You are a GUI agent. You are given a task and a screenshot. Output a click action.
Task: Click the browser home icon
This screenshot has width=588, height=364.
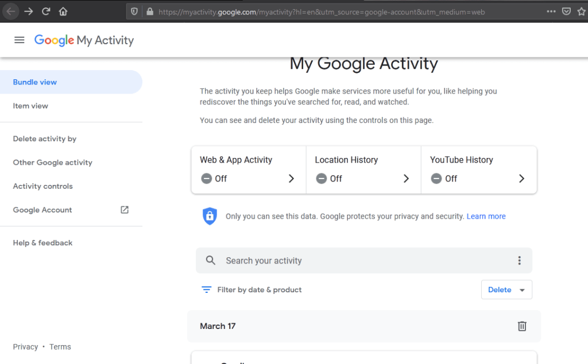[x=63, y=11]
